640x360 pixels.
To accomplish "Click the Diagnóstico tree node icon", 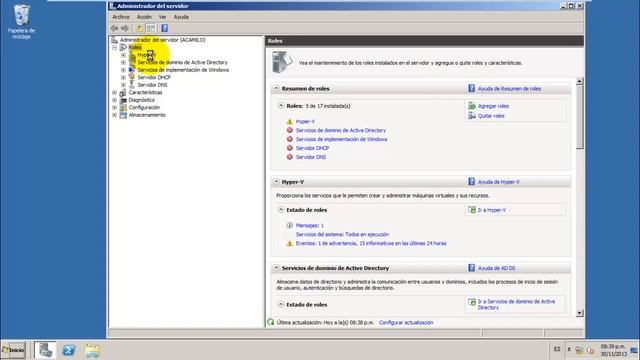I will click(x=123, y=100).
